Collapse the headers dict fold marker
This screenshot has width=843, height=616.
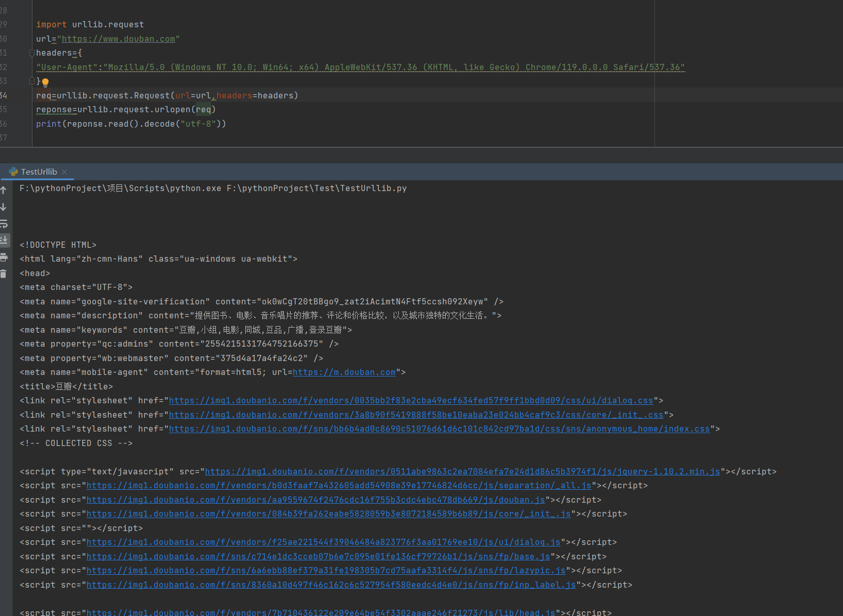click(x=32, y=53)
